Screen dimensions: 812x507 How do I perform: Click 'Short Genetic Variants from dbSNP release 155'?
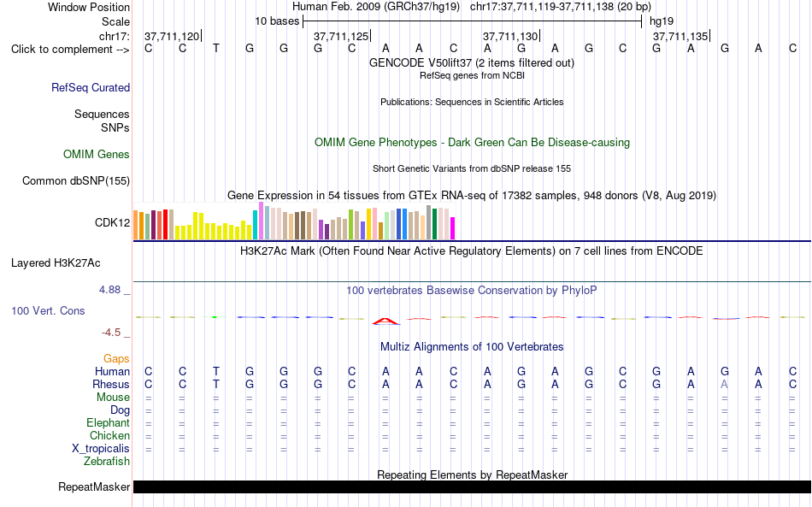[472, 168]
